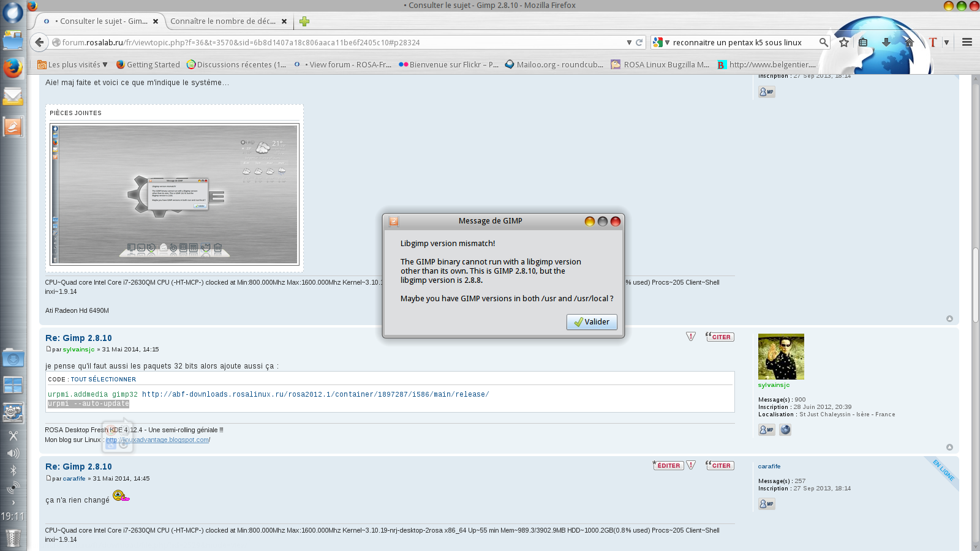The height and width of the screenshot is (551, 980).
Task: Go back with Firefox back arrow
Action: [x=39, y=42]
